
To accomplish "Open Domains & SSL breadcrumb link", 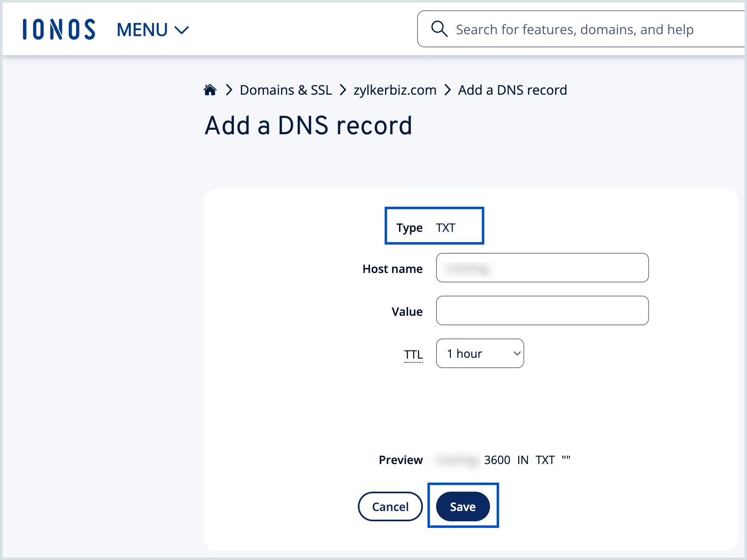I will [x=286, y=90].
